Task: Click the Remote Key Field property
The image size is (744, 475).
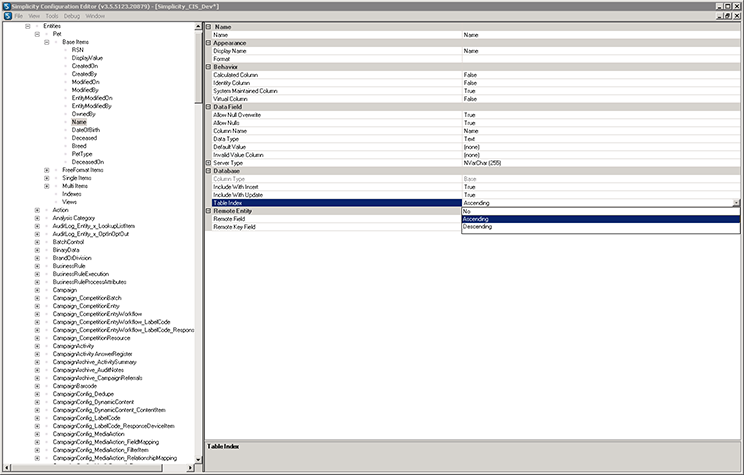Action: click(x=337, y=227)
